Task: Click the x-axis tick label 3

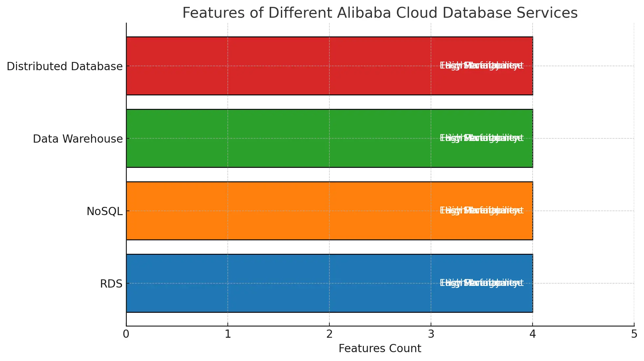Action: (x=431, y=334)
